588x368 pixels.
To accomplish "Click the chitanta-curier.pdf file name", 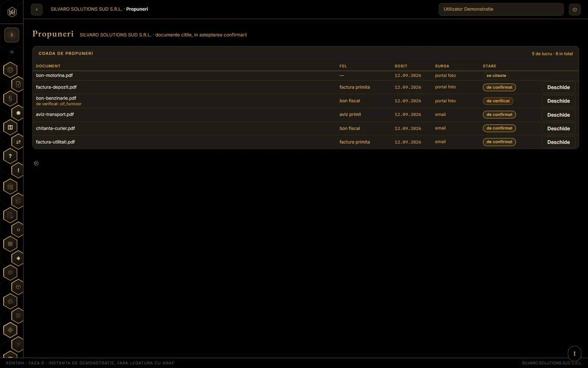I will (x=55, y=128).
